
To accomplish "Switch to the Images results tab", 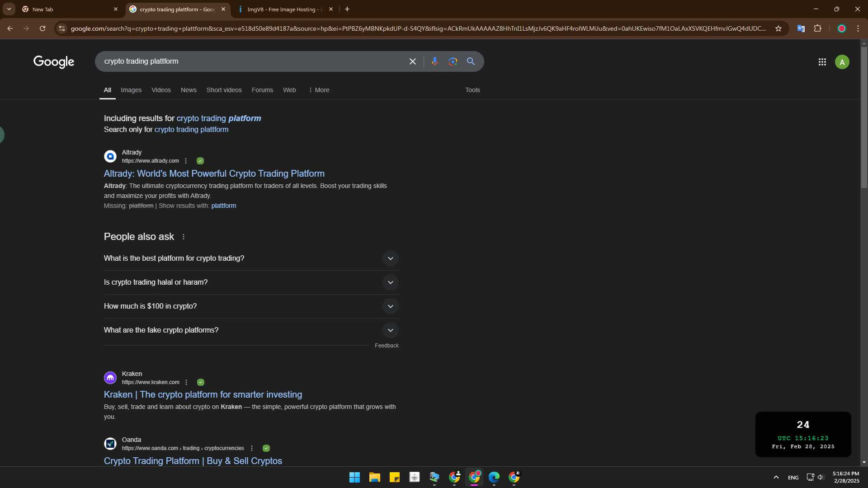I will point(131,90).
